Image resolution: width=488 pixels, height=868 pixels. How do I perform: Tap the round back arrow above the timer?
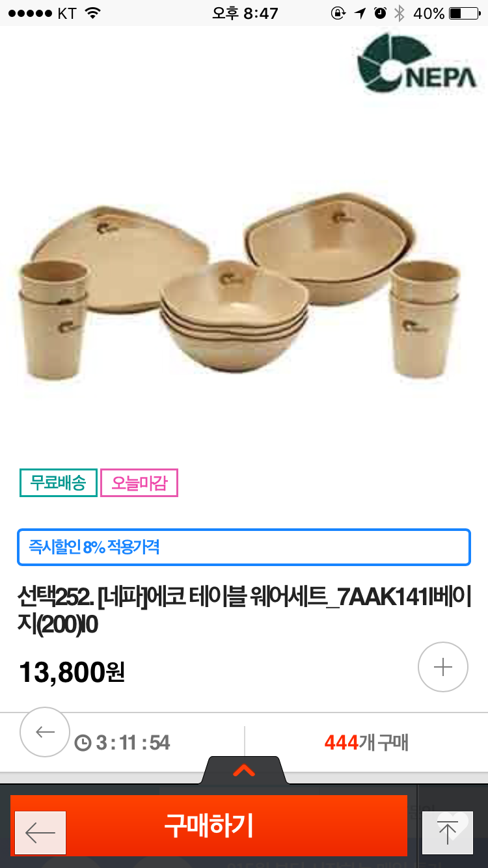(45, 732)
